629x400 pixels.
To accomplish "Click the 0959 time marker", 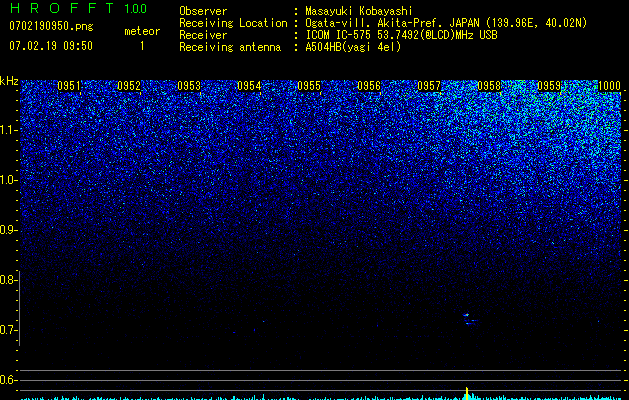I will coord(549,86).
